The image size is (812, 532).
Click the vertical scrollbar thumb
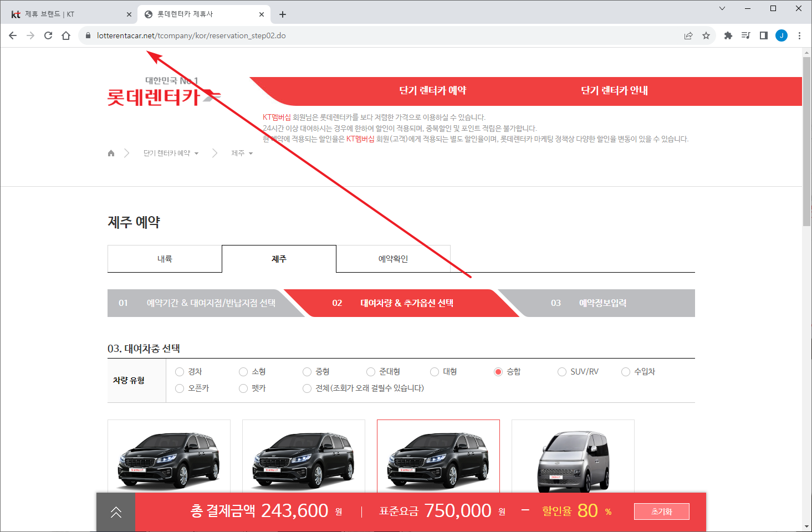tap(806, 141)
